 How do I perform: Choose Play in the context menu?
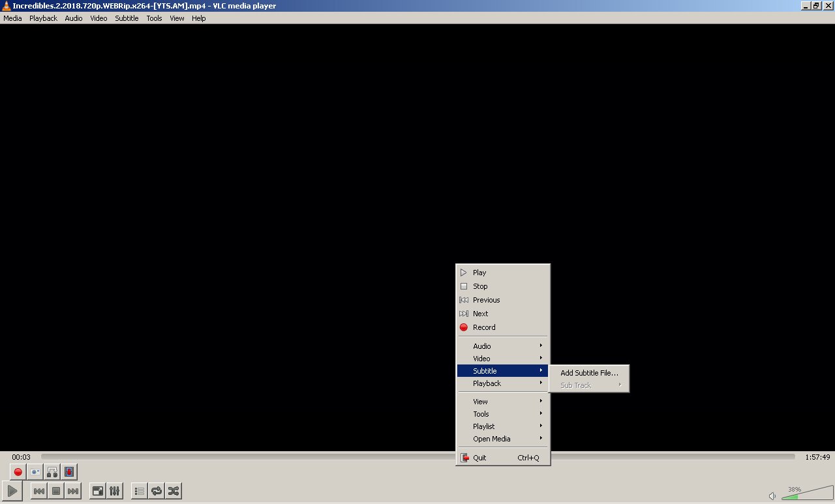[502, 273]
